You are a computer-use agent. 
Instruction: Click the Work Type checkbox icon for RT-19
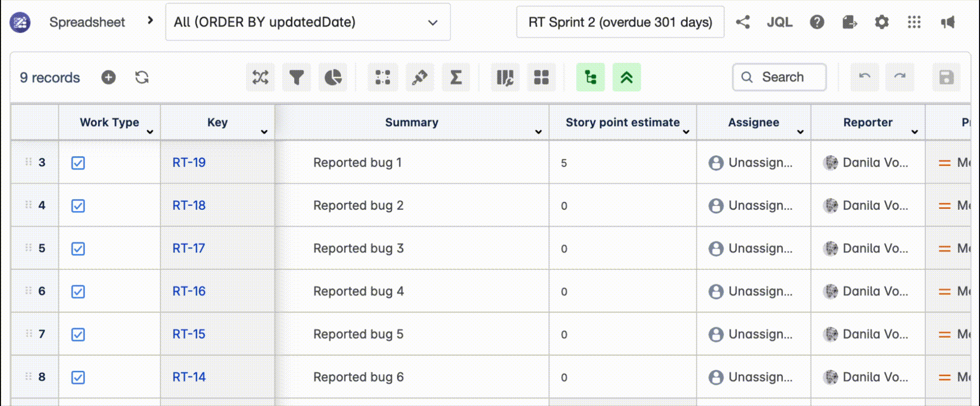[x=78, y=163]
